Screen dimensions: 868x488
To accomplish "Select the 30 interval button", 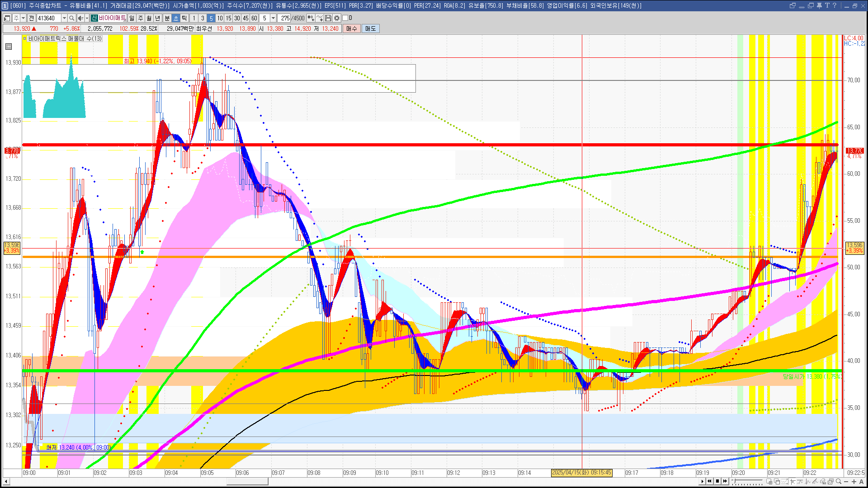I will [x=237, y=18].
